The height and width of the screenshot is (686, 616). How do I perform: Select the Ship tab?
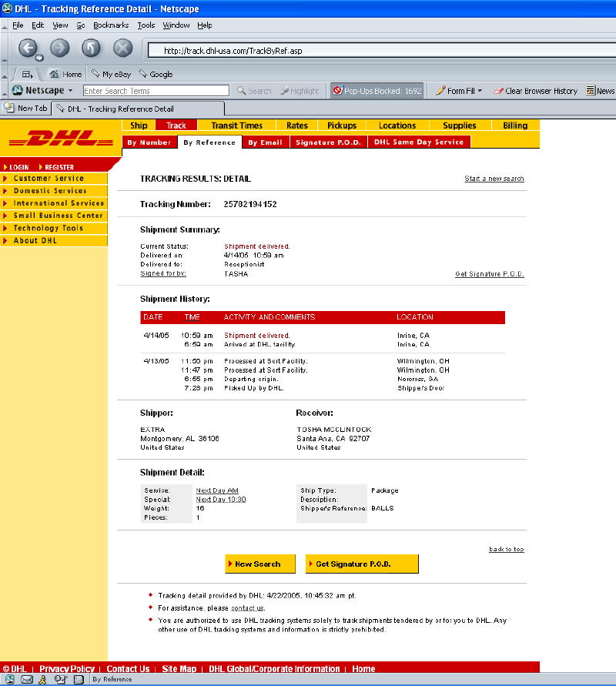[x=139, y=125]
